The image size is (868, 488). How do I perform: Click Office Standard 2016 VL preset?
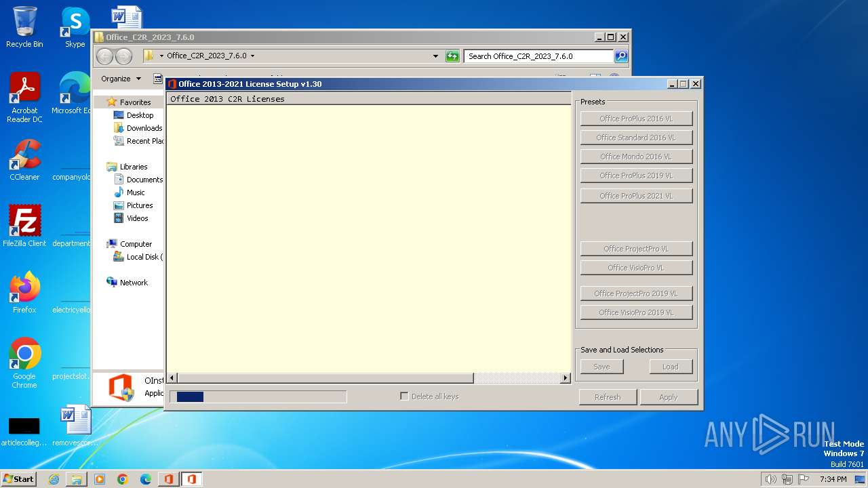pos(636,138)
